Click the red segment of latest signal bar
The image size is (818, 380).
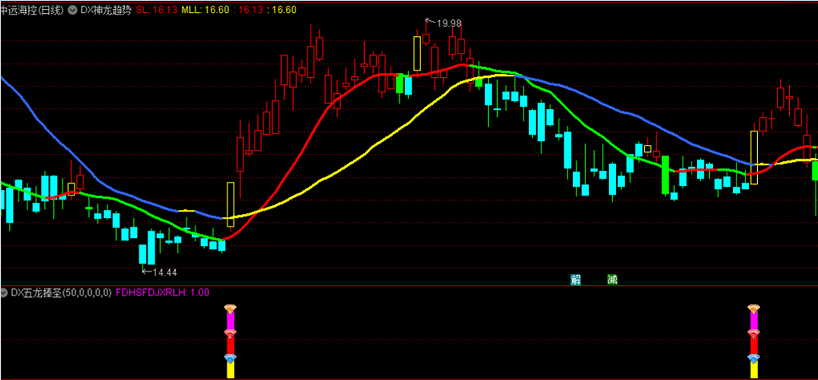(753, 345)
